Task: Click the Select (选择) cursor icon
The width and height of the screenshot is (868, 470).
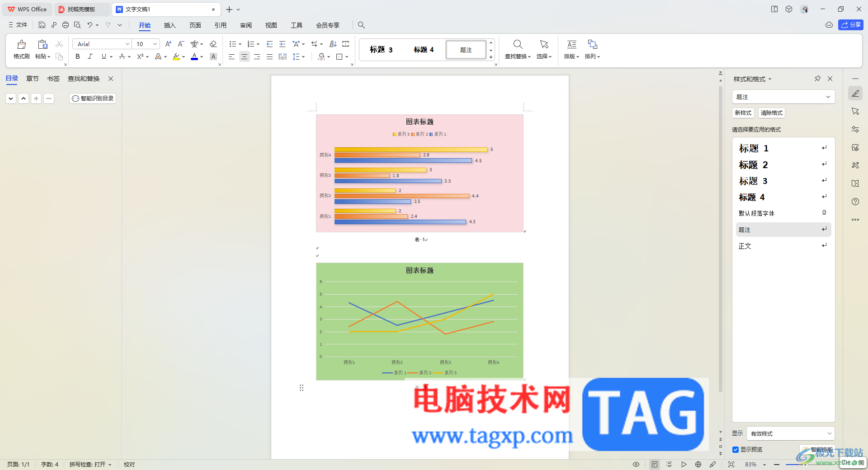Action: point(544,44)
